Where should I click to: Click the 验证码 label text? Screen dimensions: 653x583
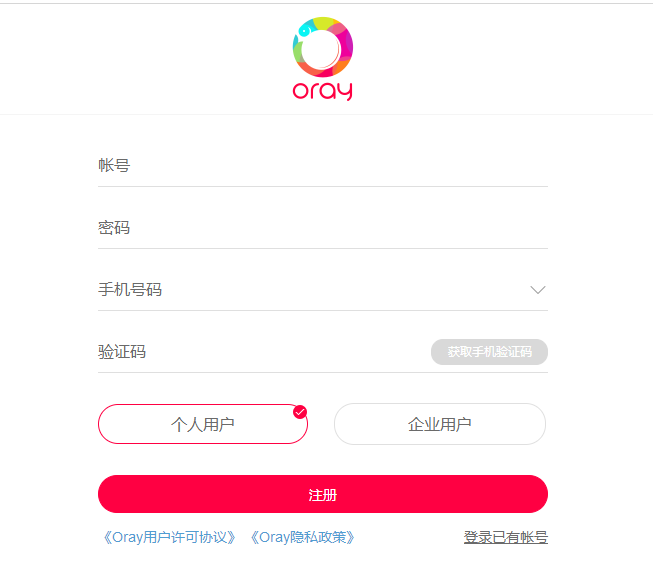click(x=122, y=352)
